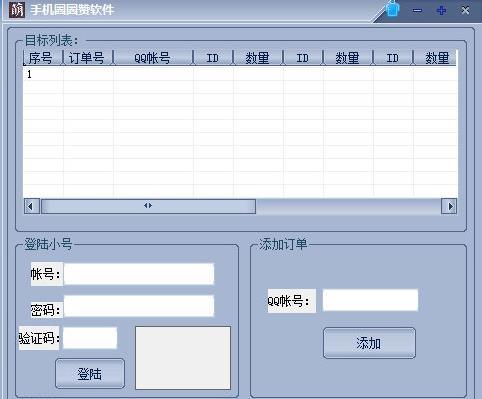Image resolution: width=482 pixels, height=399 pixels.
Task: Focus the 验证码 input field
Action: [x=90, y=338]
